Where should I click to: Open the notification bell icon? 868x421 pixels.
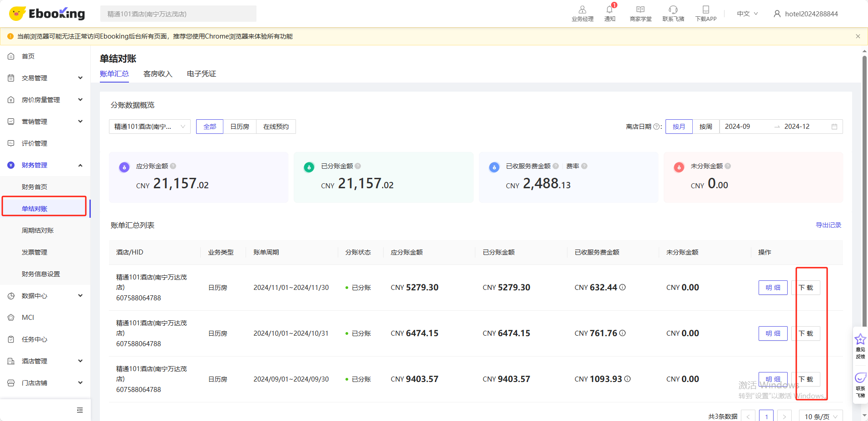(609, 10)
